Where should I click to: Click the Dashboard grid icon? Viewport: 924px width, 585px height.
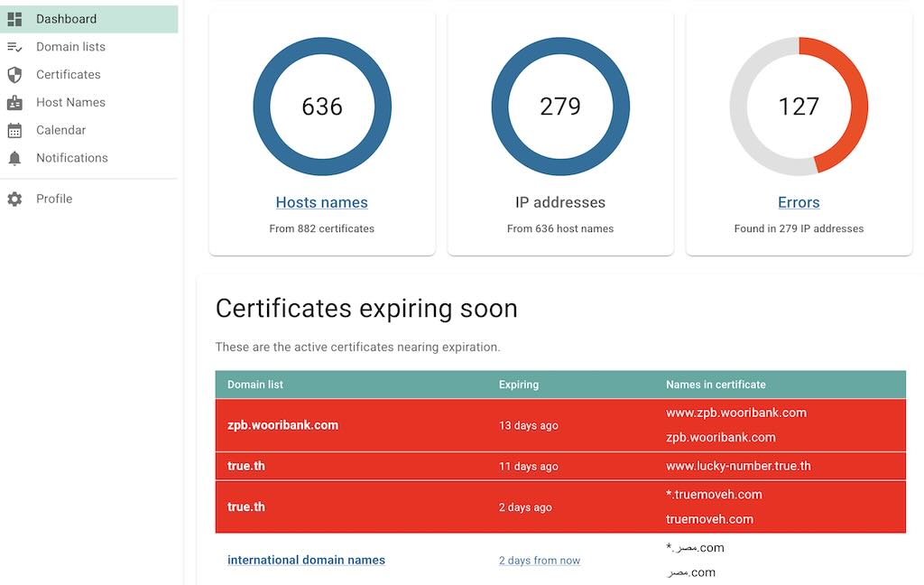(x=14, y=19)
